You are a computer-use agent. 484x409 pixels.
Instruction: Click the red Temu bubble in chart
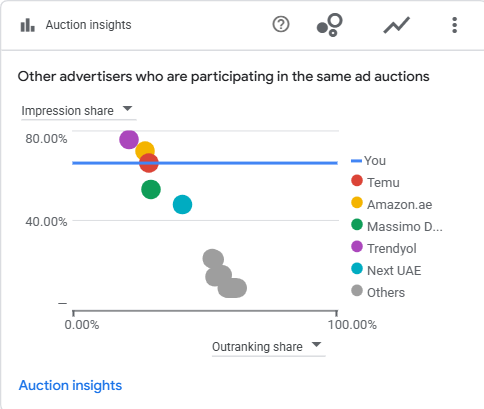(x=149, y=163)
